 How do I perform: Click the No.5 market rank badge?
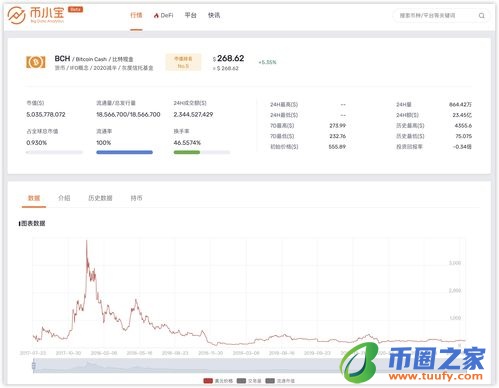pos(183,62)
